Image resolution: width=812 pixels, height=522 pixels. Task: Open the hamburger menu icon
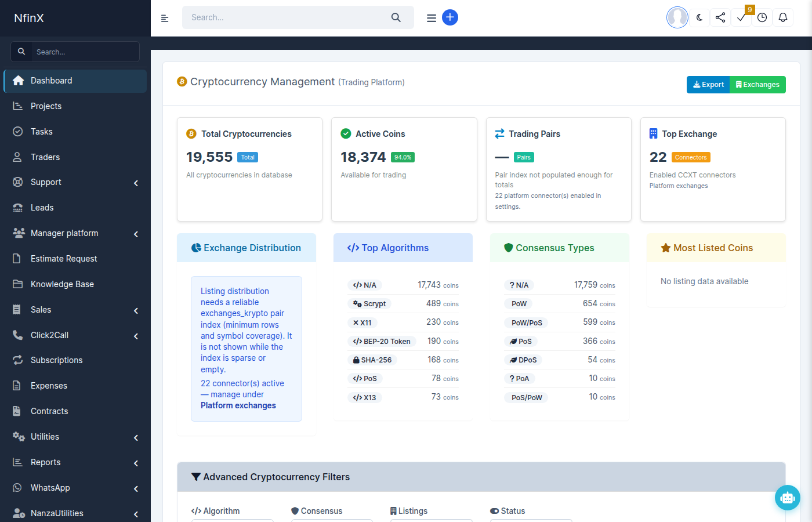[432, 18]
